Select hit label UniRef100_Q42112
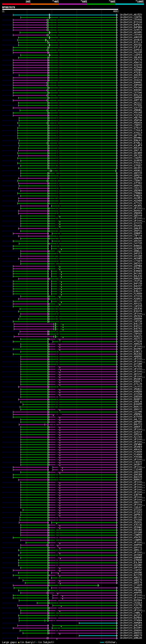 [131, 103]
